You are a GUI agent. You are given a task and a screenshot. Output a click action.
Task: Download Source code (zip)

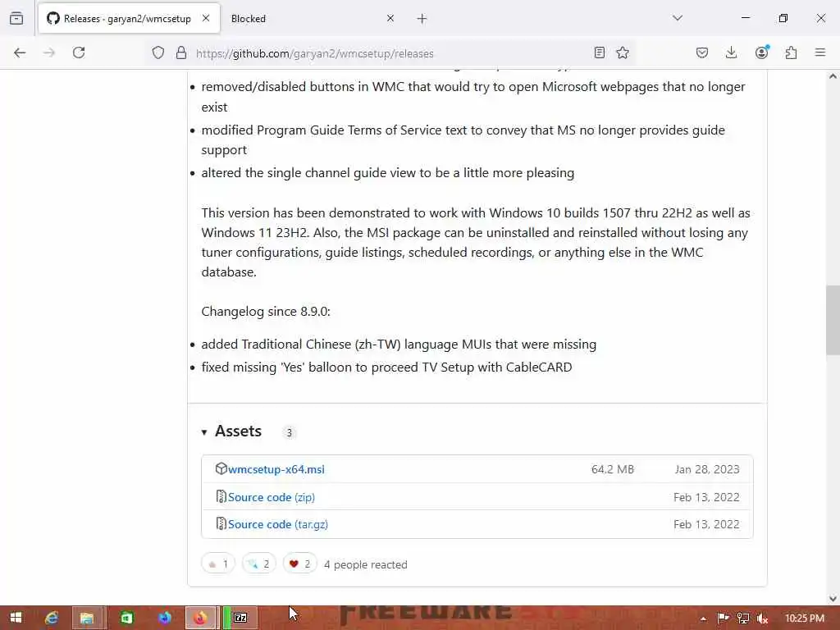point(271,497)
